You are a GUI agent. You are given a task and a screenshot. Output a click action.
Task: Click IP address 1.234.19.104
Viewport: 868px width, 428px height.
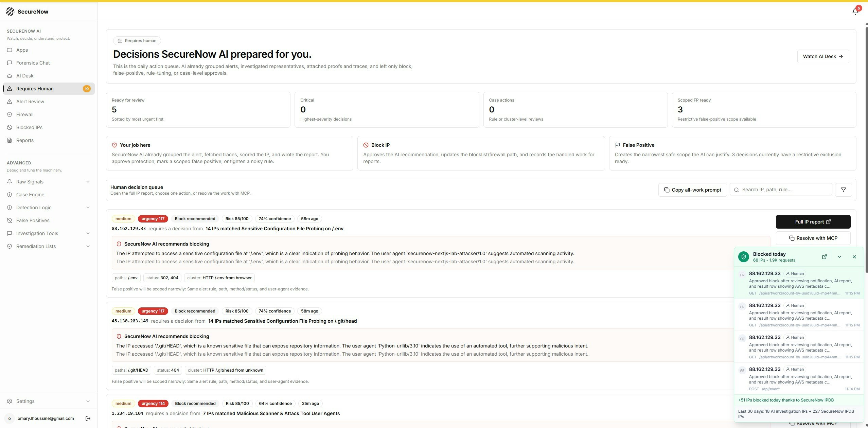pyautogui.click(x=127, y=413)
